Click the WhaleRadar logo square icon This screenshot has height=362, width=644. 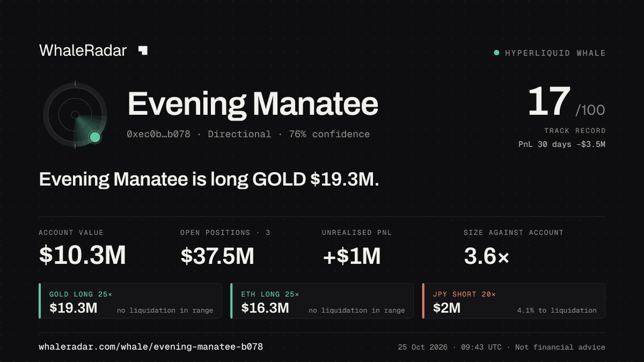[143, 50]
